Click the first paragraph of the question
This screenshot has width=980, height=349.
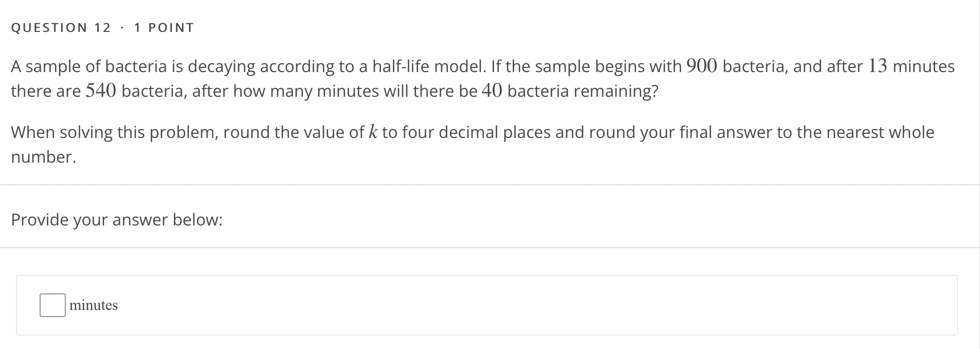pyautogui.click(x=463, y=78)
